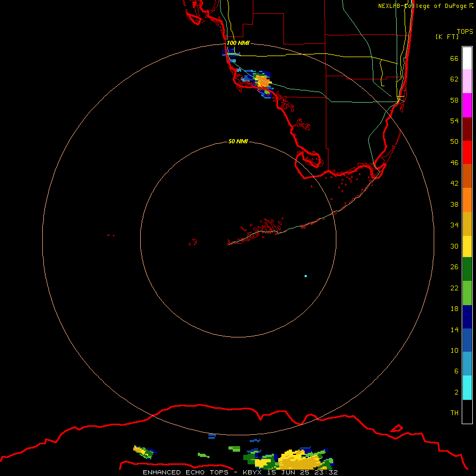
Task: Click the NEXLAB-College of DuPage title text
Action: click(422, 6)
